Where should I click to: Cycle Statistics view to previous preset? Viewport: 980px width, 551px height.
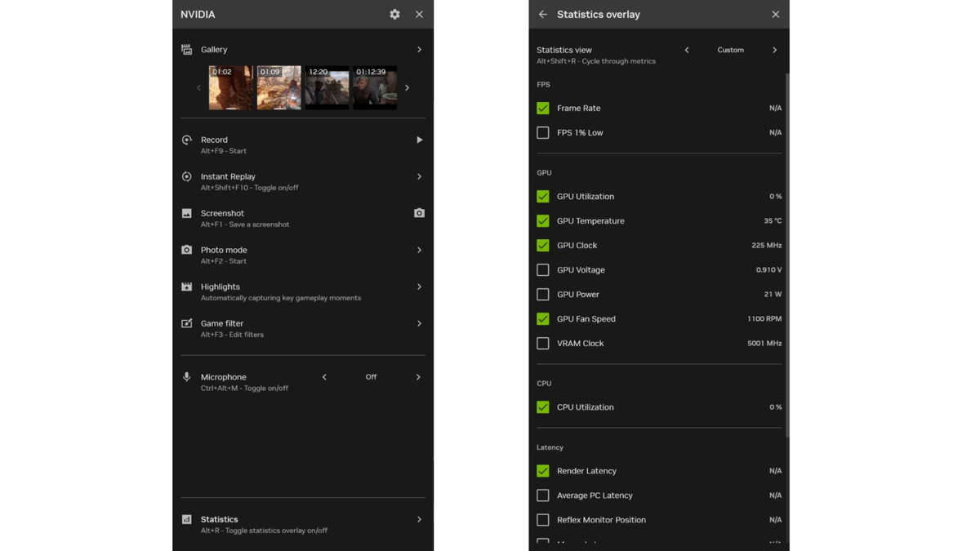coord(687,50)
